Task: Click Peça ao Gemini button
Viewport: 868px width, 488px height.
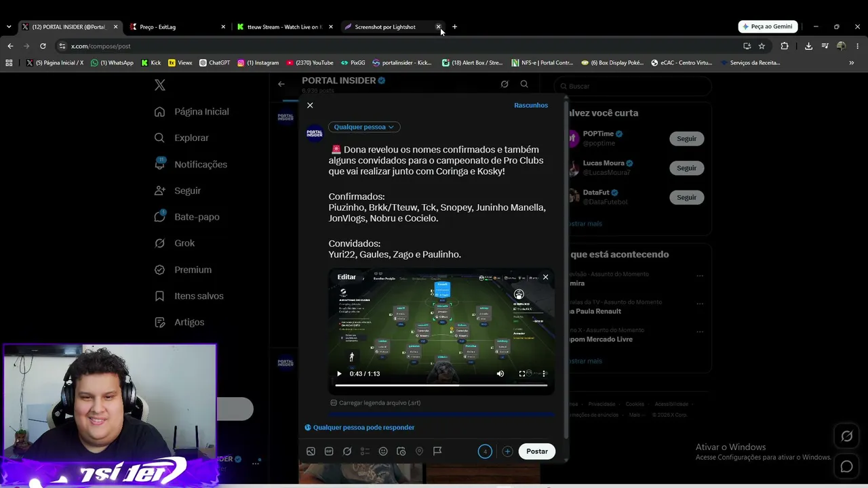Action: tap(768, 26)
